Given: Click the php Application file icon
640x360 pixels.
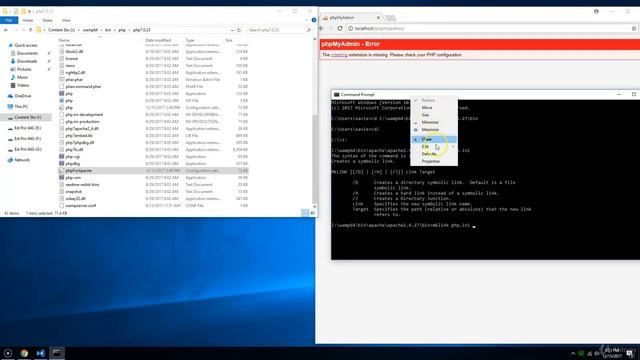Looking at the screenshot, I should 62,93.
